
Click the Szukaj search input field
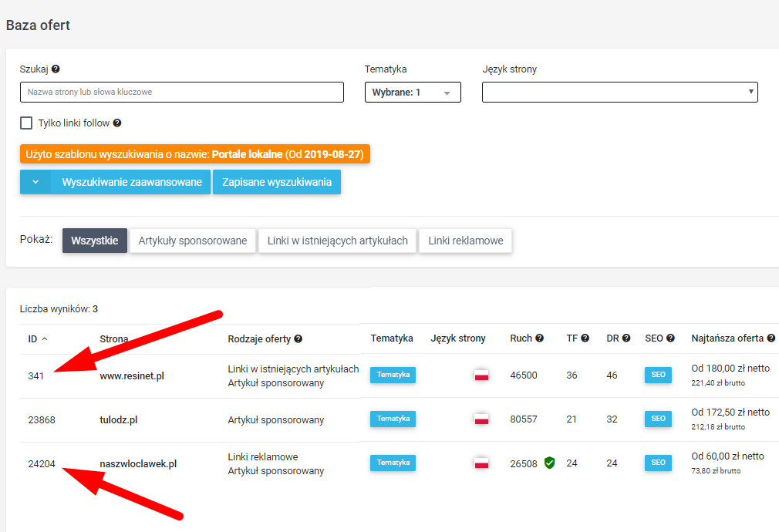coord(182,93)
